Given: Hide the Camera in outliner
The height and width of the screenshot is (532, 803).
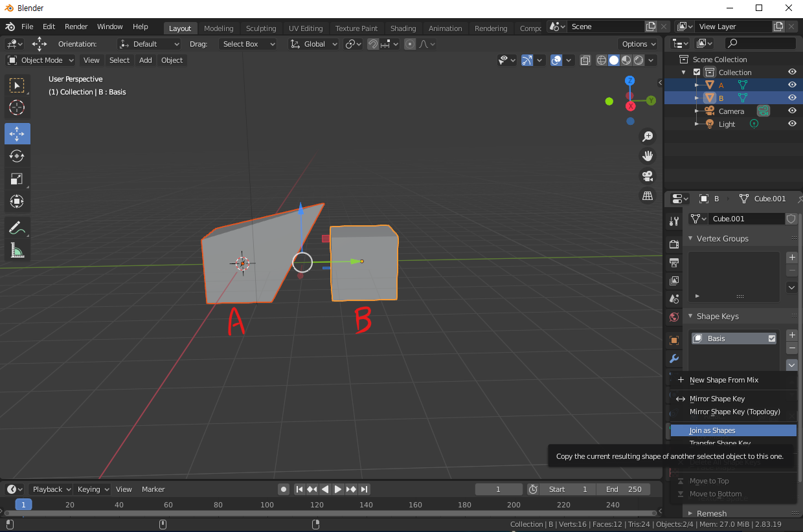Looking at the screenshot, I should 791,111.
